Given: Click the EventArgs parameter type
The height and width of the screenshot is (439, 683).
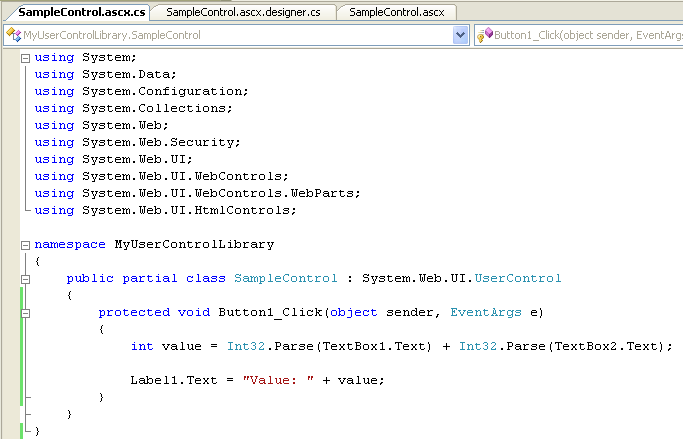Looking at the screenshot, I should [x=486, y=312].
